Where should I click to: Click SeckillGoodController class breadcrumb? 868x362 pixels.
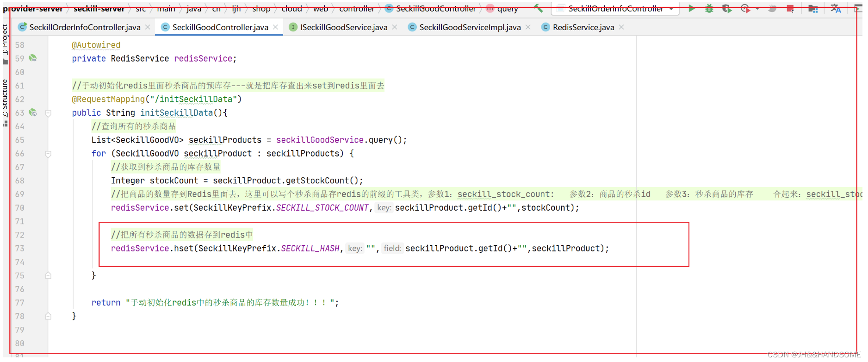coord(430,8)
